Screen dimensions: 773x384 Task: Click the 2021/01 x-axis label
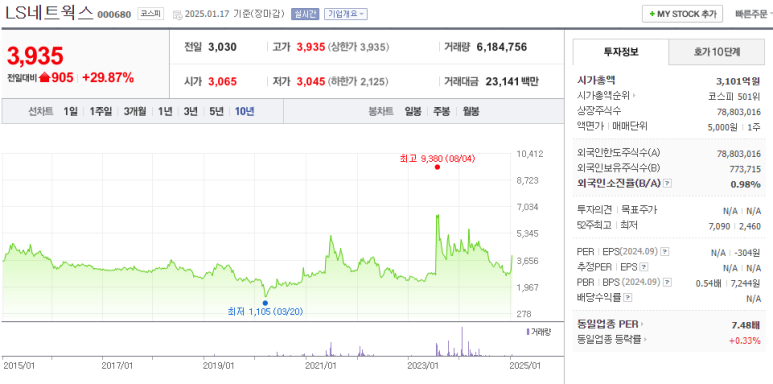pyautogui.click(x=321, y=366)
